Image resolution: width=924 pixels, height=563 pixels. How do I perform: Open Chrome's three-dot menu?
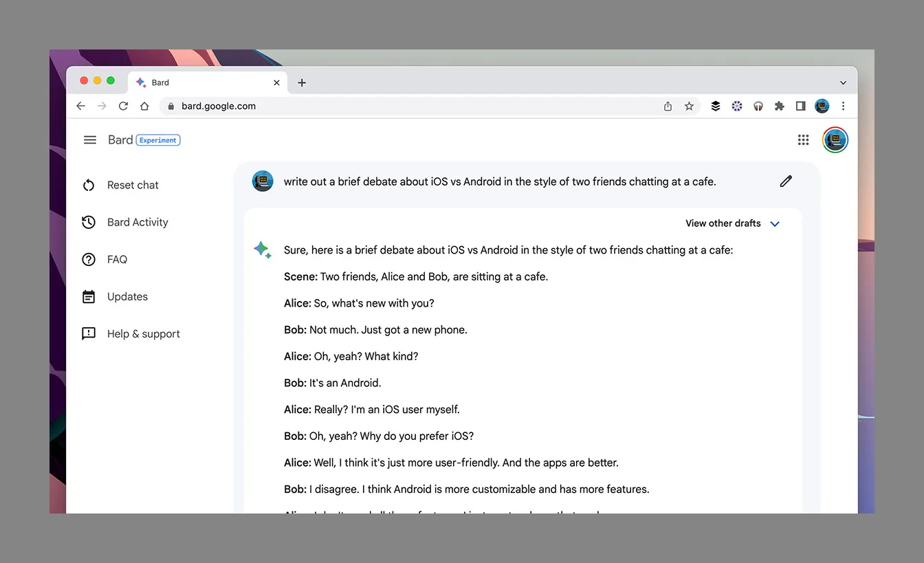843,106
